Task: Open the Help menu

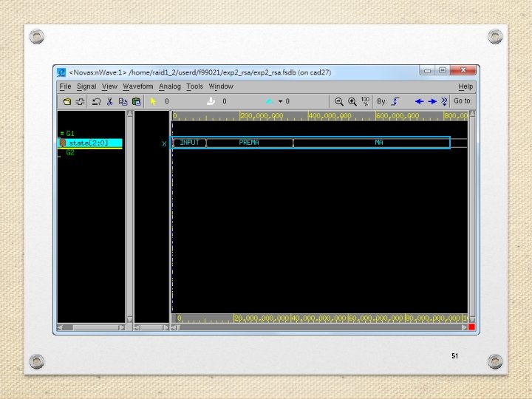Action: point(465,86)
